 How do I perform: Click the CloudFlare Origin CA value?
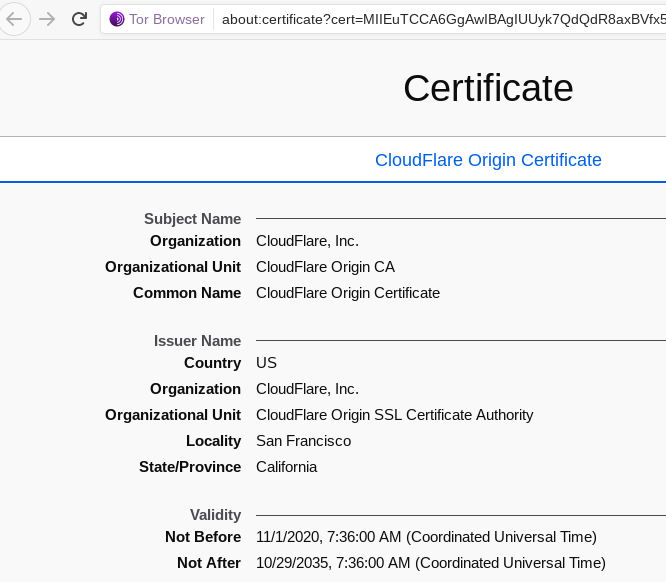[x=325, y=267]
